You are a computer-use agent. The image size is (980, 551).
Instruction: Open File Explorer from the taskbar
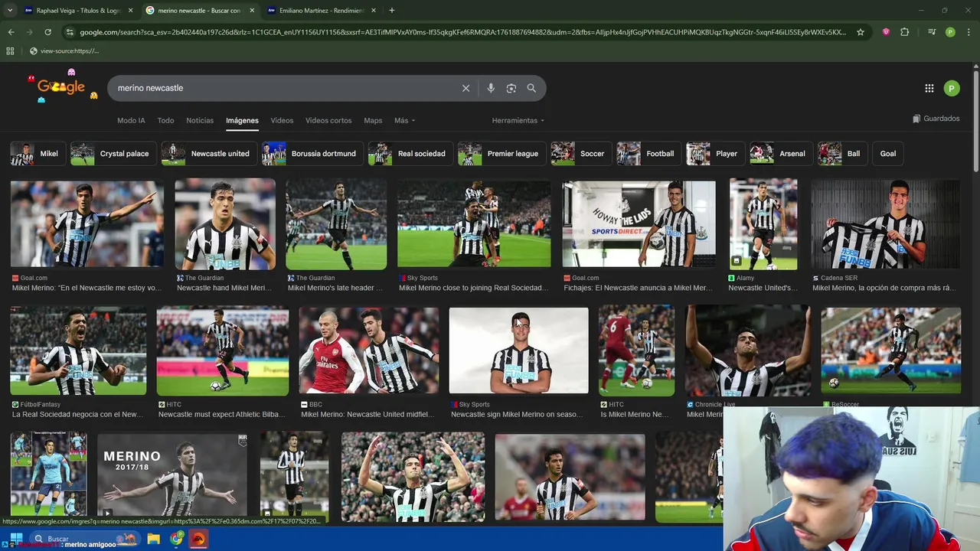[154, 539]
